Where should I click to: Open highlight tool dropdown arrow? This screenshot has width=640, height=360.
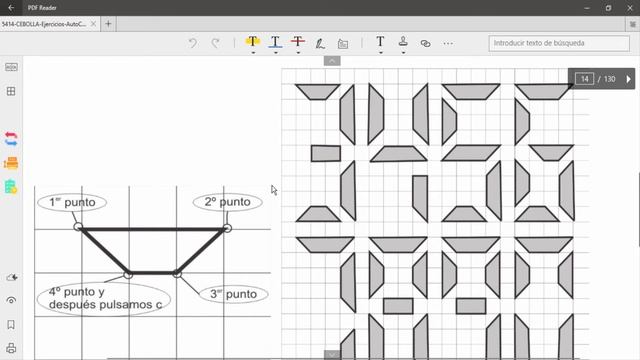[253, 53]
